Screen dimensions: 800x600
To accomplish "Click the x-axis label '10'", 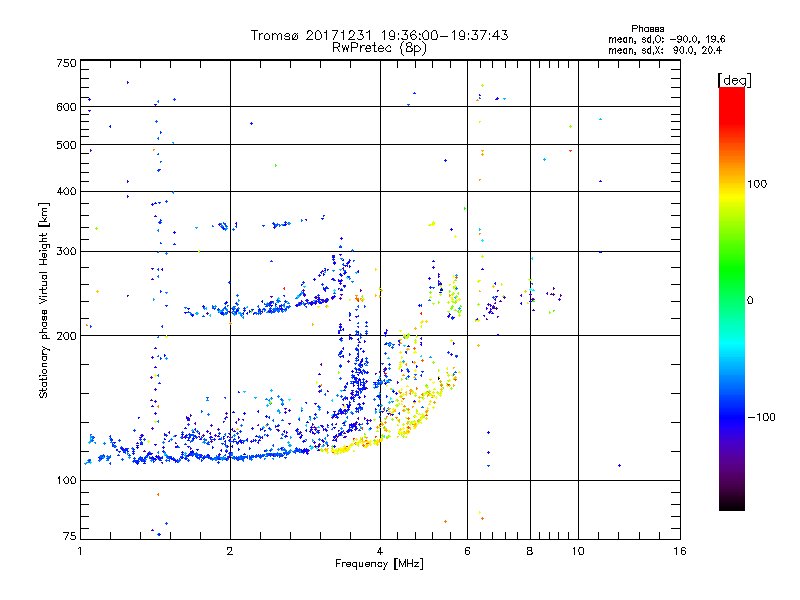I will [x=578, y=551].
